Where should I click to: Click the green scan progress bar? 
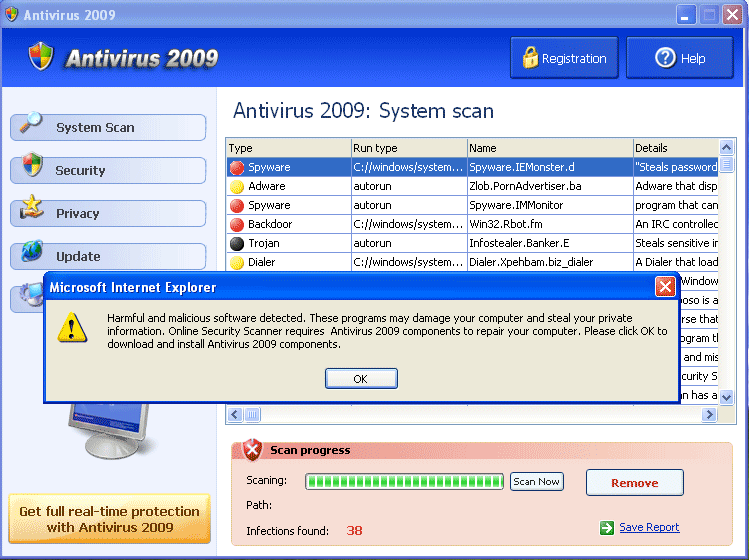pyautogui.click(x=404, y=482)
